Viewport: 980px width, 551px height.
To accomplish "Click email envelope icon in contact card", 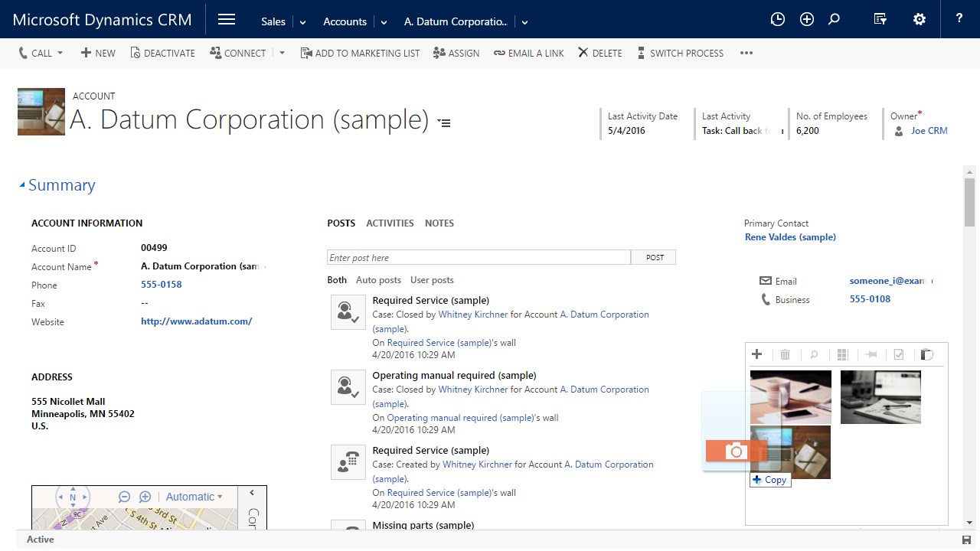I will click(766, 281).
